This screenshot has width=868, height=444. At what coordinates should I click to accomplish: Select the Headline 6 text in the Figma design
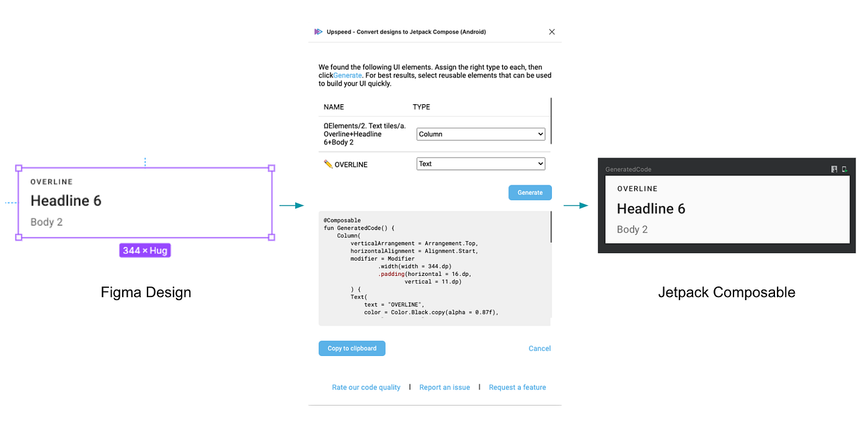[66, 200]
